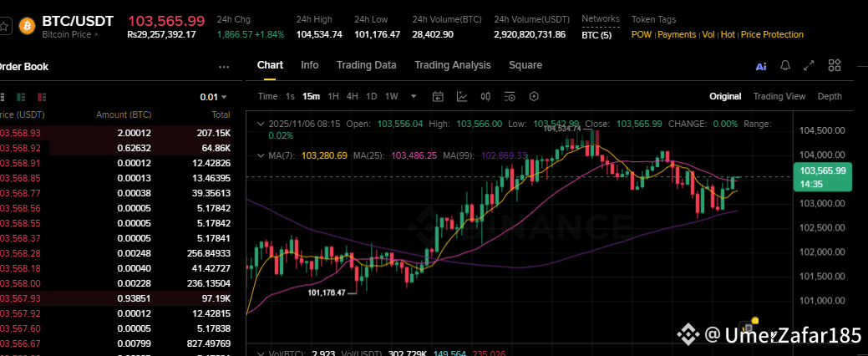Open technical indicators line-chart icon

(x=462, y=96)
